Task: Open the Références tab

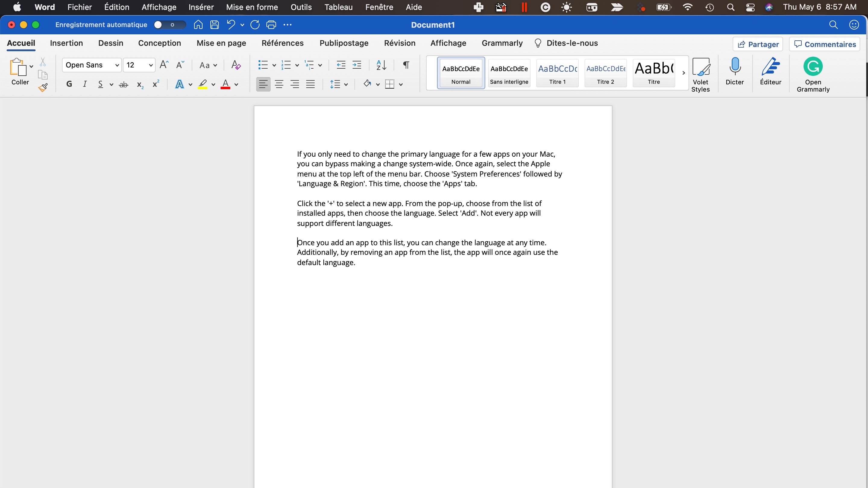Action: tap(282, 43)
